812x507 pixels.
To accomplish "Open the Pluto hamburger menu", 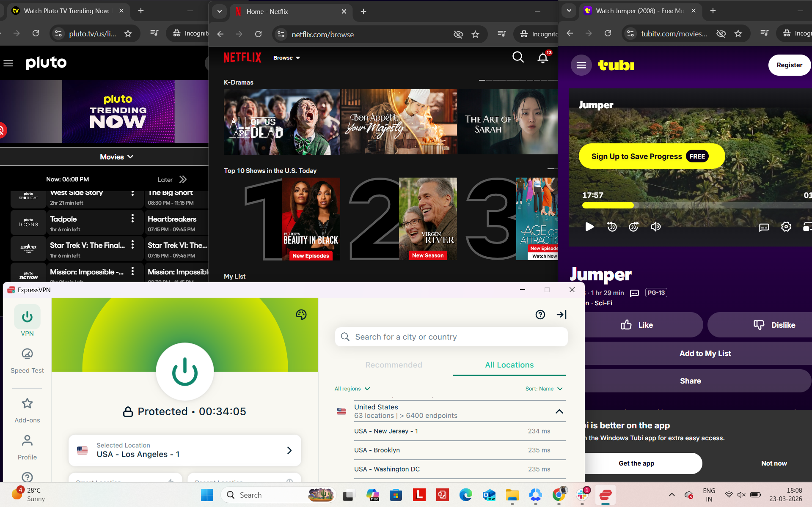I will click(8, 63).
